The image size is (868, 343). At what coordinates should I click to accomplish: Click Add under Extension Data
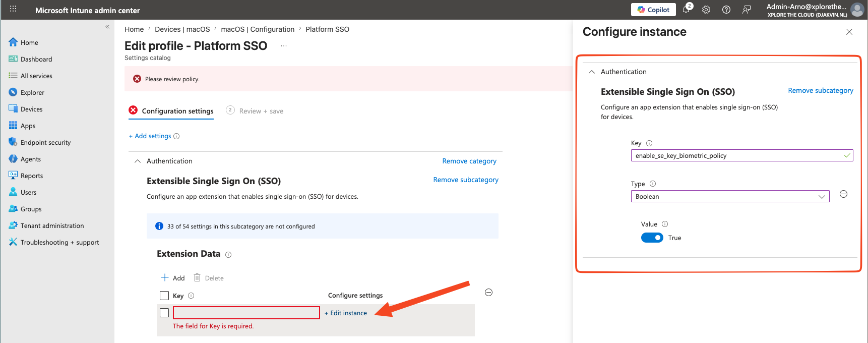(173, 278)
